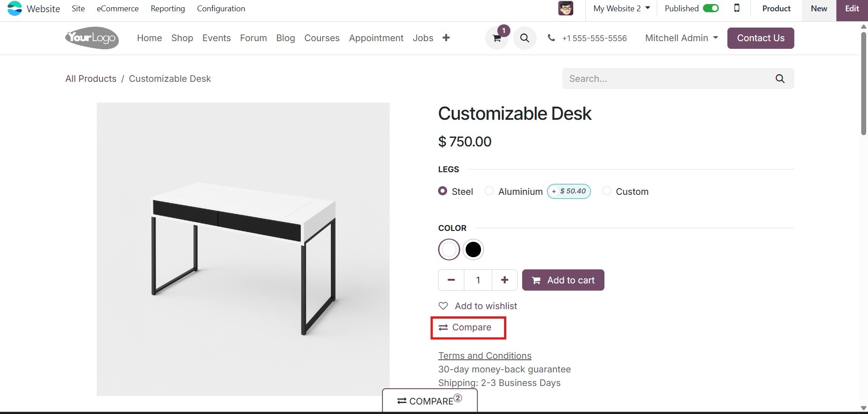This screenshot has width=868, height=414.
Task: Click the Add to wishlist heart icon
Action: (x=443, y=306)
